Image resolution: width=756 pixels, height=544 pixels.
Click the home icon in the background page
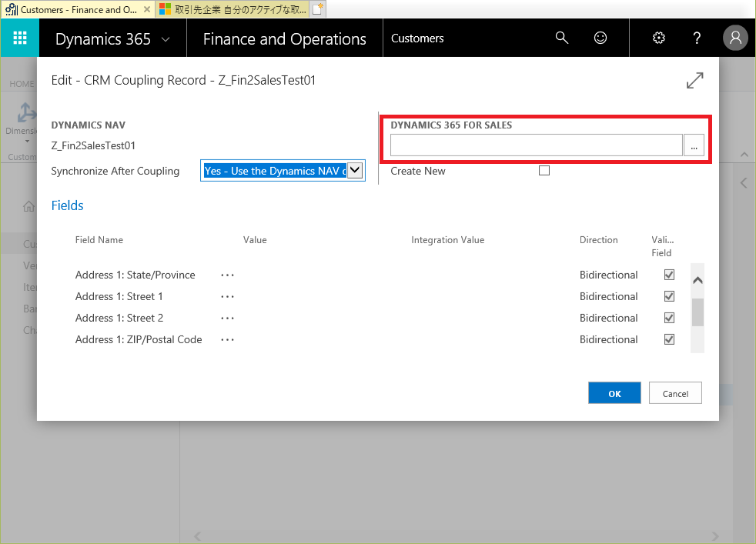(29, 206)
